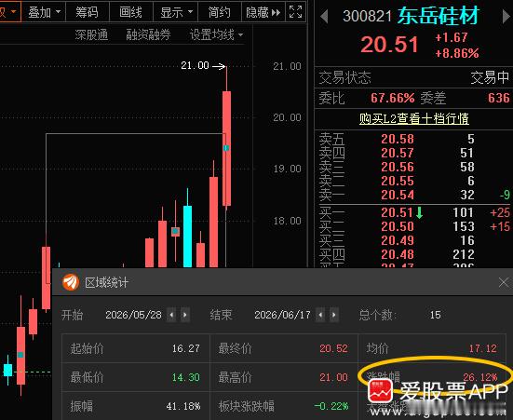This screenshot has width=513, height=420.
Task: Open the 购买L2查看十档行情 link
Action: (x=414, y=118)
